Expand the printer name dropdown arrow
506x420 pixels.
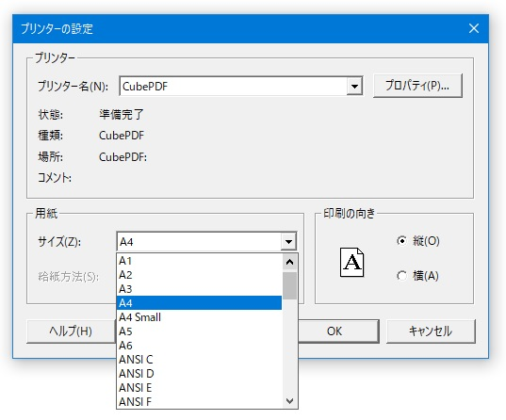354,86
